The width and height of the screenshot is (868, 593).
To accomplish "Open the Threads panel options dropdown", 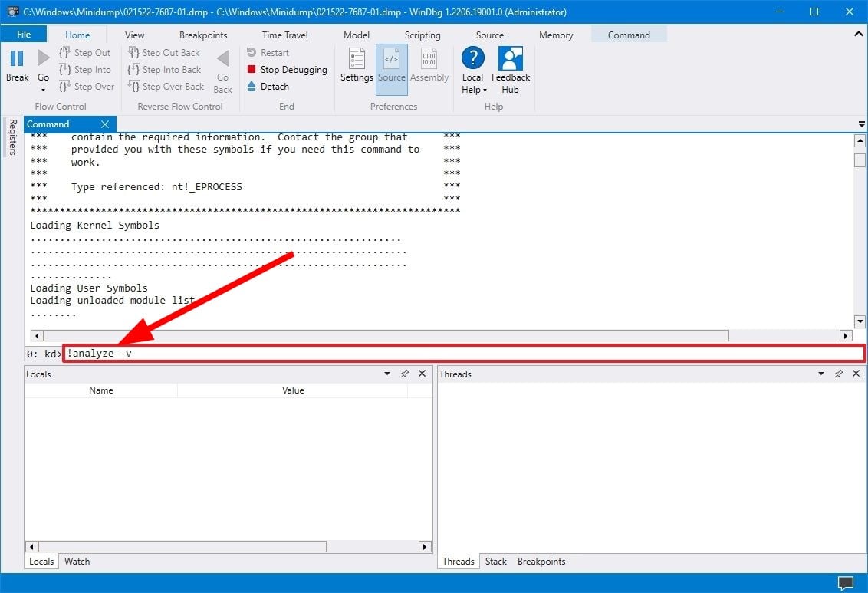I will [821, 374].
